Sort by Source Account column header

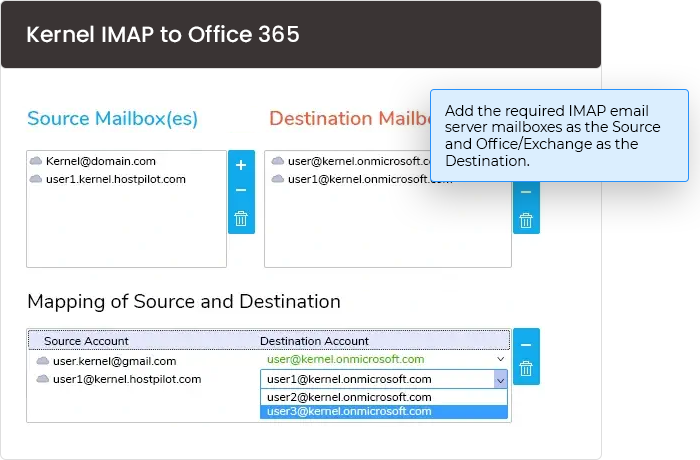(86, 341)
